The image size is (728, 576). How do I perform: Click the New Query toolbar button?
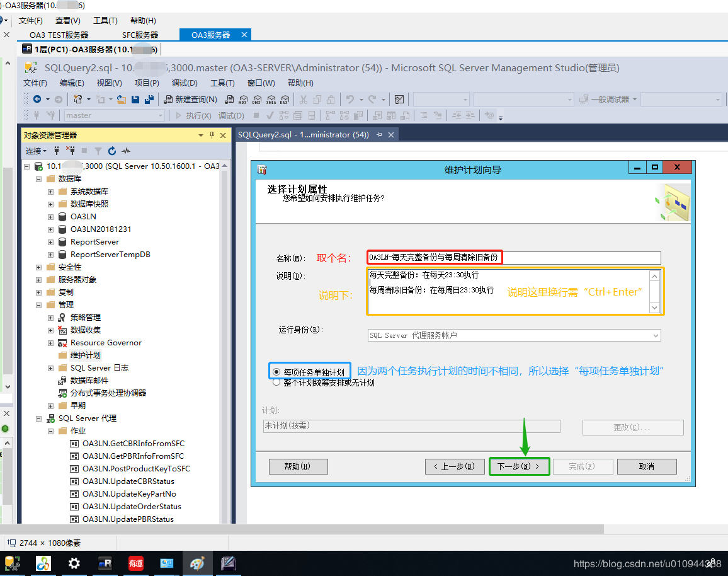(x=191, y=99)
